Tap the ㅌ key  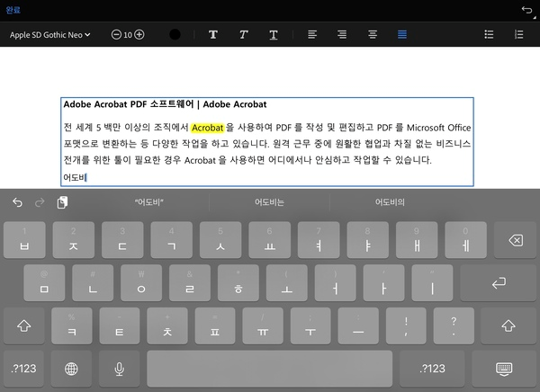(120, 326)
